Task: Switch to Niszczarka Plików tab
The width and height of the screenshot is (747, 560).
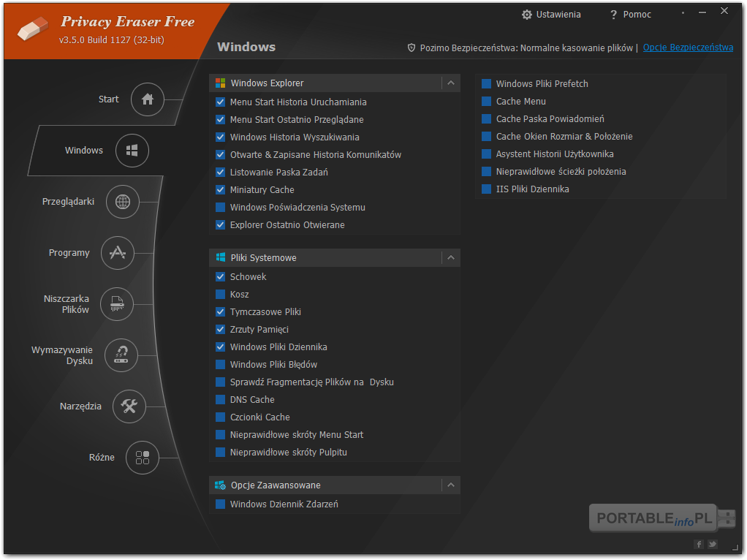Action: coord(67,304)
